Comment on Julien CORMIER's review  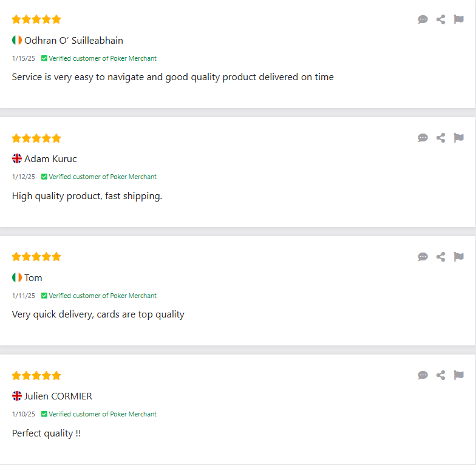coord(423,375)
